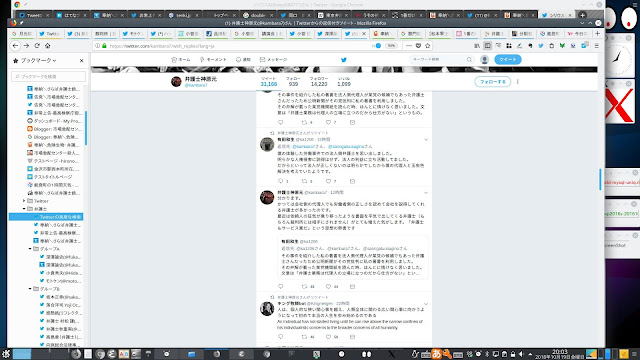The width and height of the screenshot is (640, 360).
Task: Open the KDE application launcher
Action: coord(6,354)
